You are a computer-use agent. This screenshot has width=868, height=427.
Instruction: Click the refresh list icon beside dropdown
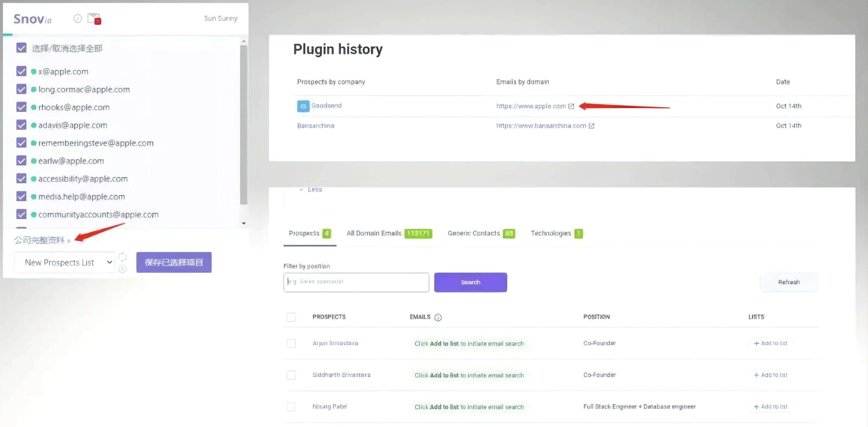pos(122,257)
